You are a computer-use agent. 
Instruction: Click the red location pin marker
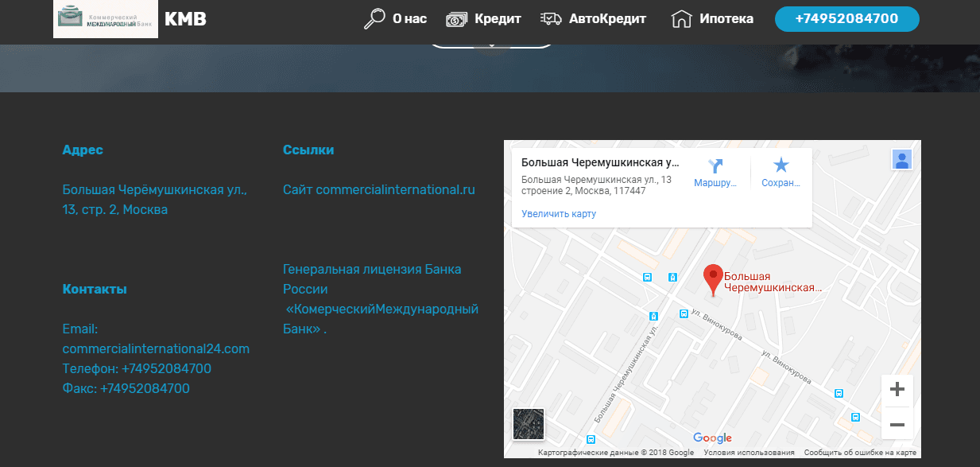pyautogui.click(x=714, y=278)
